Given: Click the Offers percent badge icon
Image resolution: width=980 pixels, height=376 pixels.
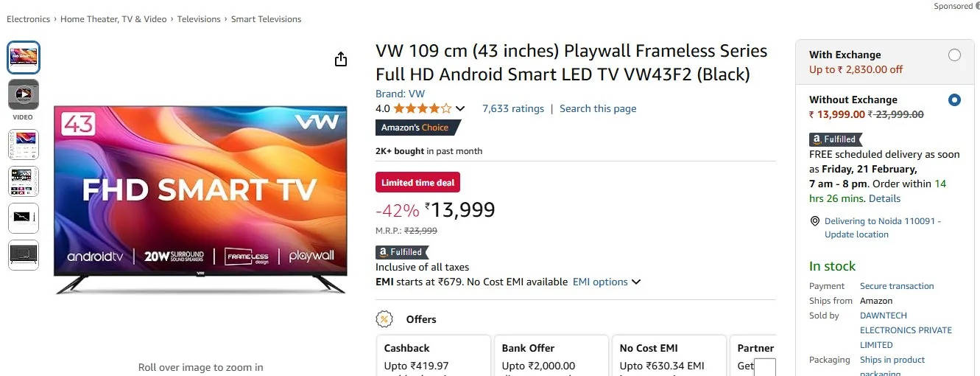Looking at the screenshot, I should [384, 319].
